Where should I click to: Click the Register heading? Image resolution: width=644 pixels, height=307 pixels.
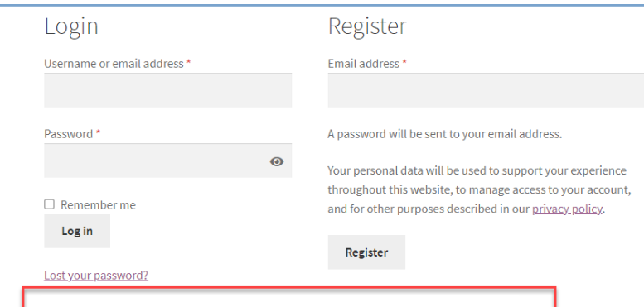click(x=367, y=26)
